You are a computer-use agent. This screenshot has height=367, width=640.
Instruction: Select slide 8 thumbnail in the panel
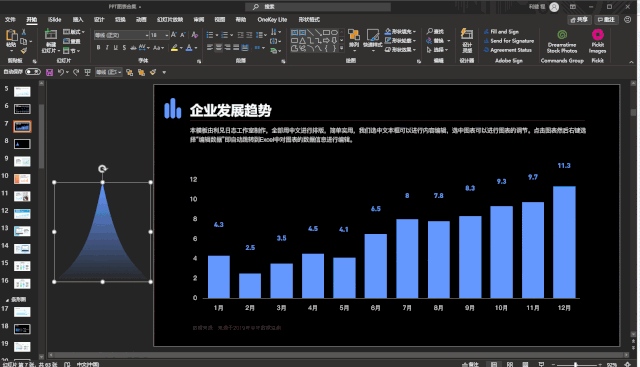click(x=22, y=144)
